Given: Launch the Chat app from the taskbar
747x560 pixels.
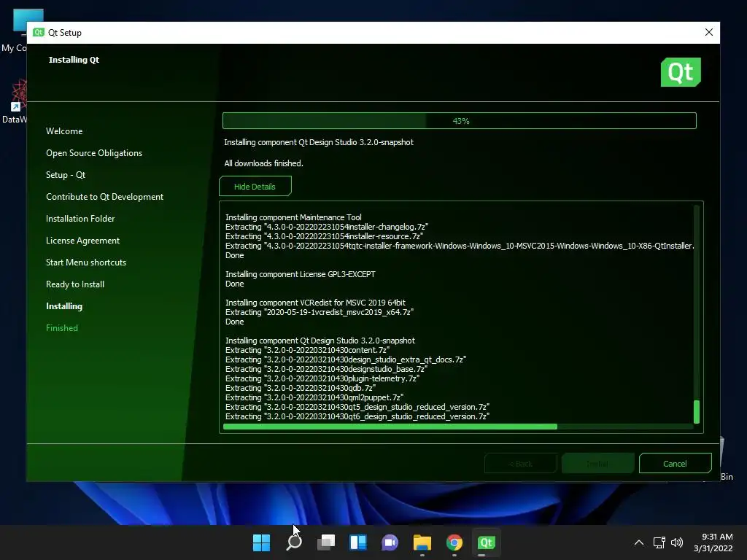Looking at the screenshot, I should coord(390,542).
